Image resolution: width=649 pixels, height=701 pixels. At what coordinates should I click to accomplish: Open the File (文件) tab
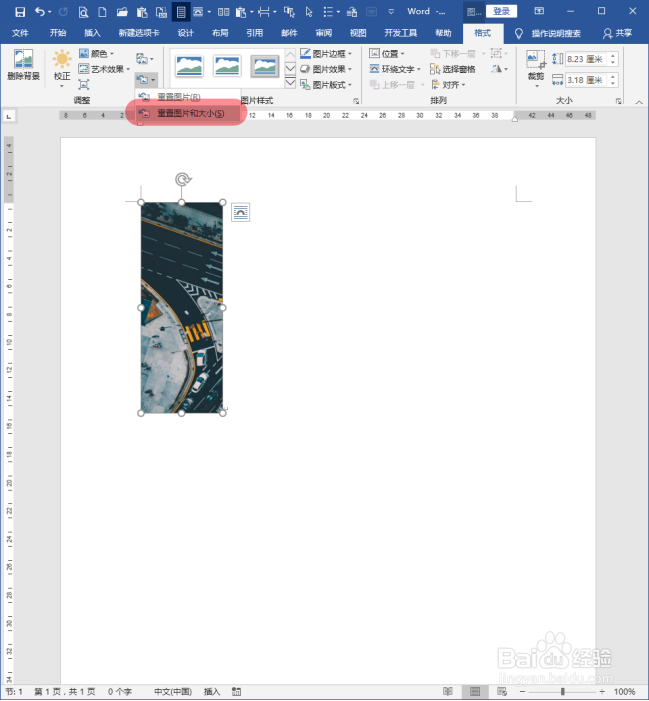click(x=20, y=33)
